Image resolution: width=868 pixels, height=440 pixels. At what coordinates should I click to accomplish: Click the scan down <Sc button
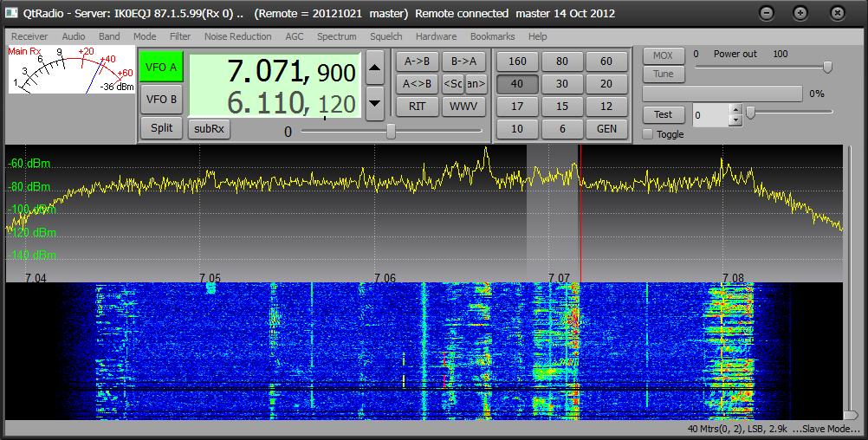coord(453,83)
